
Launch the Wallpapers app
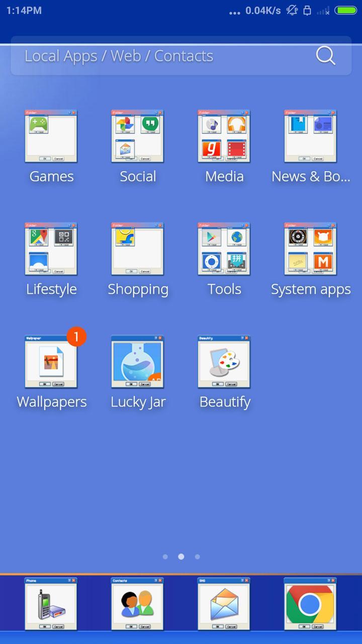click(51, 362)
